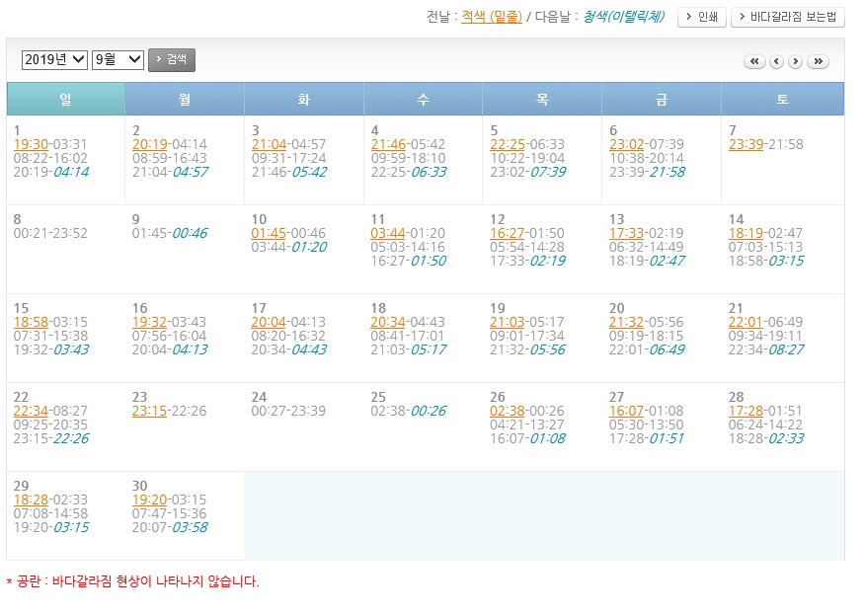The height and width of the screenshot is (616, 865).
Task: Select the 월 (Monday) column header
Action: [185, 100]
